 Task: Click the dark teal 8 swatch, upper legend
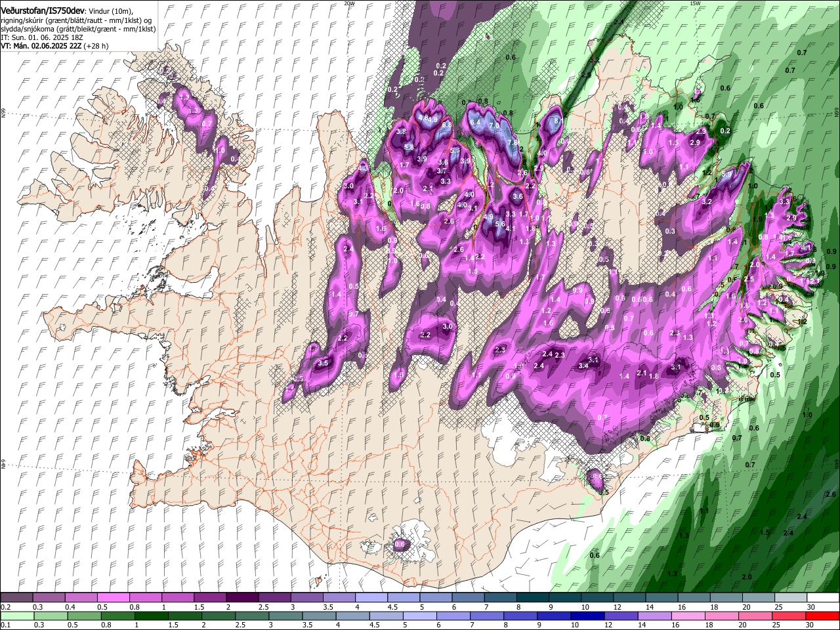(532, 598)
